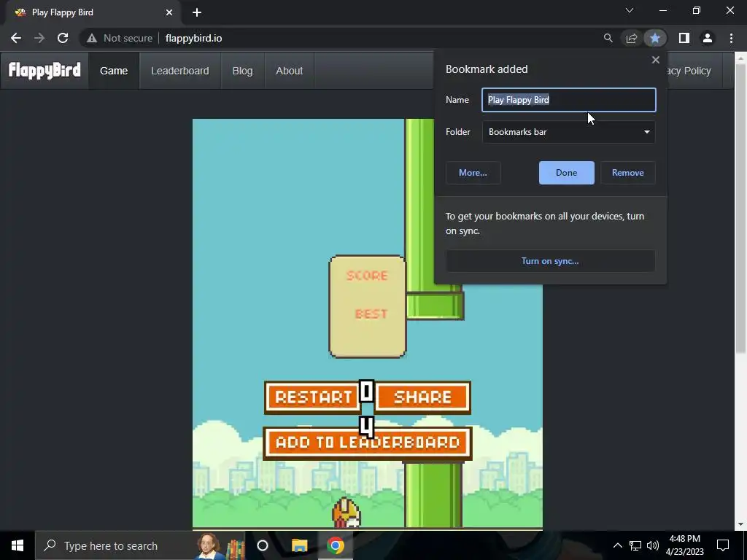747x560 pixels.
Task: Click the Chrome taskbar icon
Action: pyautogui.click(x=336, y=545)
